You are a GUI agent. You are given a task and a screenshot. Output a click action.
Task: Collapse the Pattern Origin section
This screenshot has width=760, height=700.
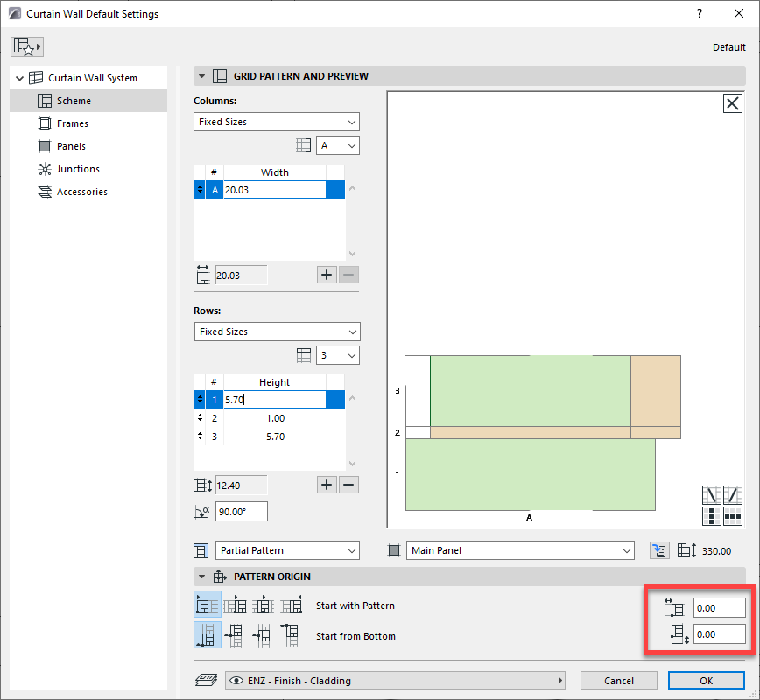[x=201, y=577]
